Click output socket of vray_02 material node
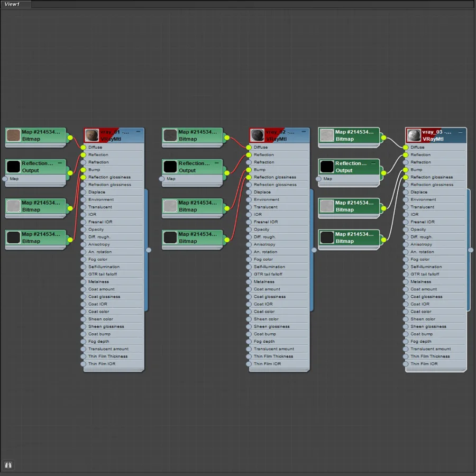Image resolution: width=476 pixels, height=476 pixels. pos(314,250)
